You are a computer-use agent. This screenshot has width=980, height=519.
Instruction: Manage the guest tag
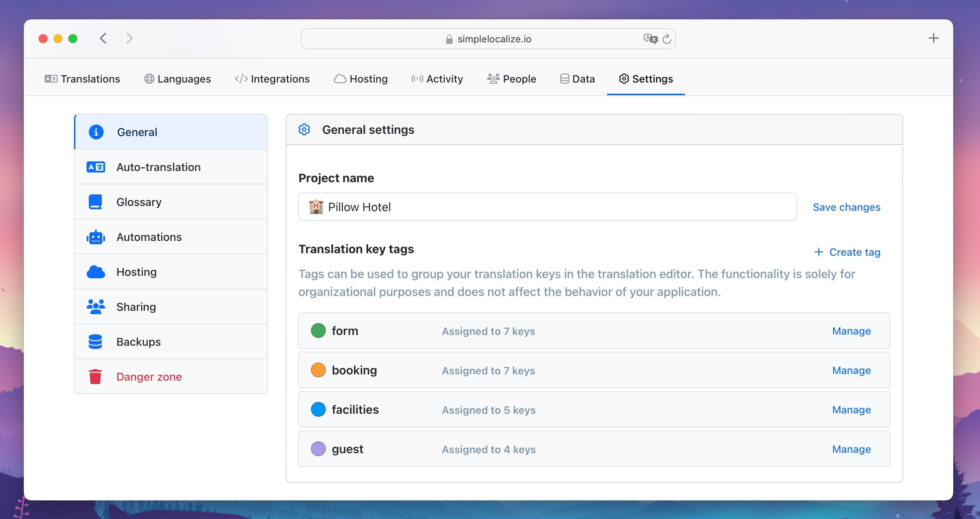coord(851,449)
